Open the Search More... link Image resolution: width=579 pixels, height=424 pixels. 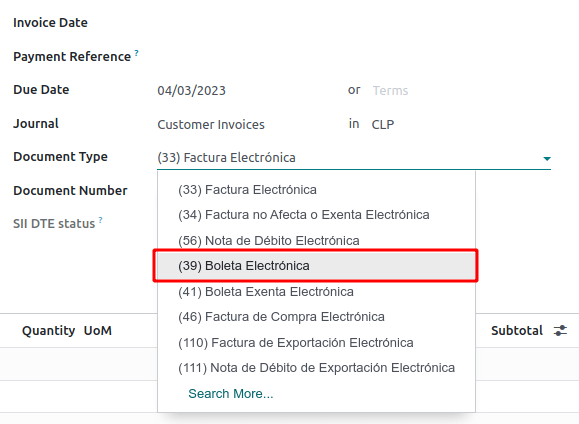click(x=231, y=393)
